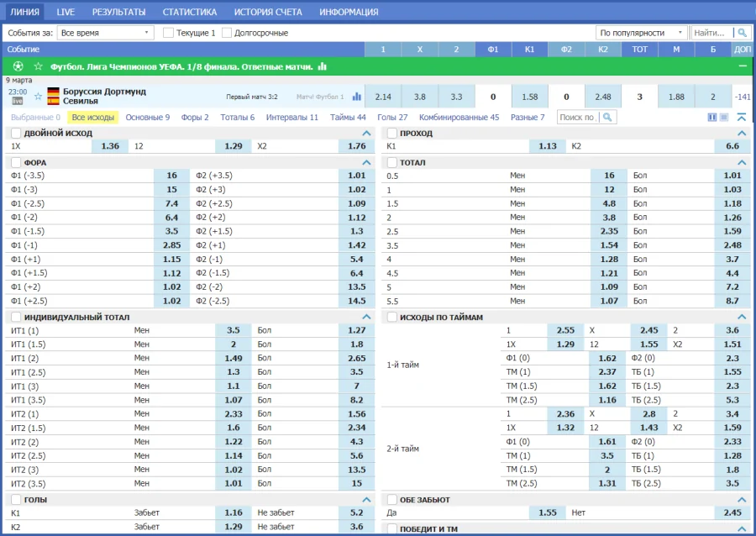Switch to two-column layout icon

pos(712,118)
